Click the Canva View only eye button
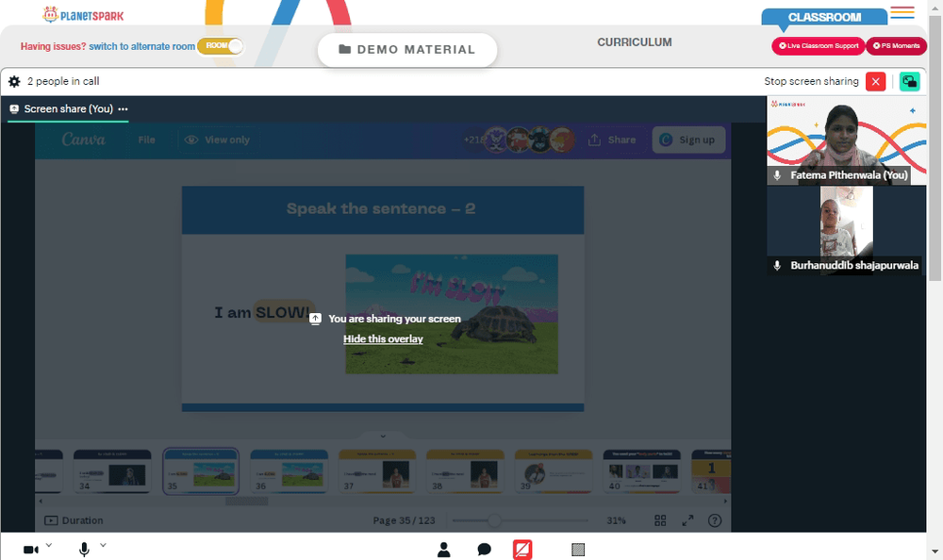 pos(217,140)
